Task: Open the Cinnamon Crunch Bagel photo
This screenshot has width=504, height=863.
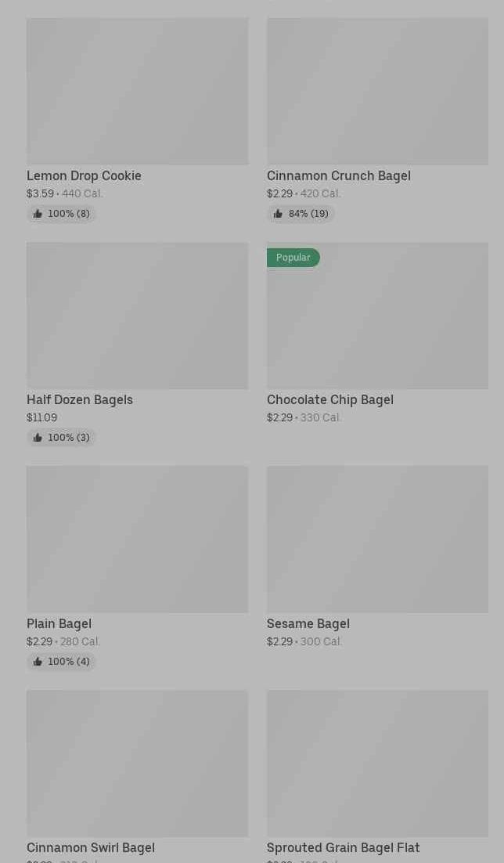Action: click(377, 92)
